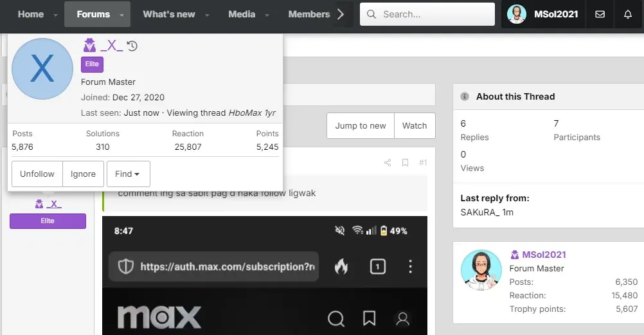Show more nav items with the right chevron
This screenshot has width=644, height=335.
pyautogui.click(x=341, y=14)
